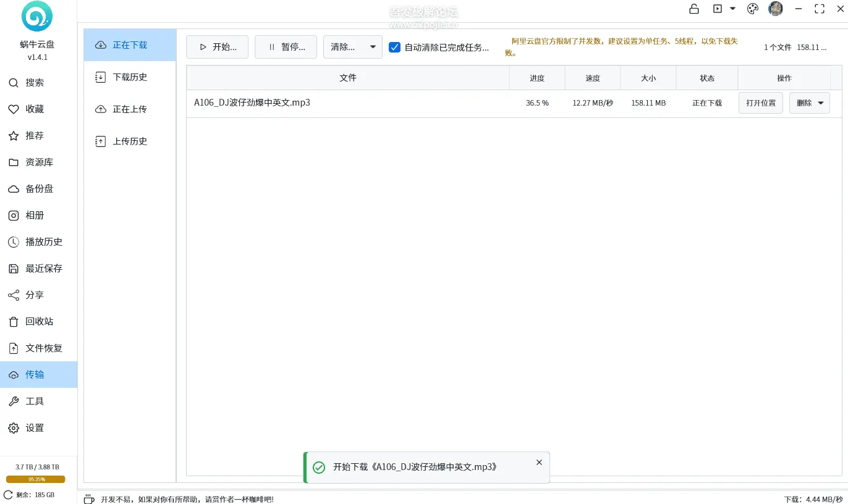View 播放历史 playback history
Image resolution: width=848 pixels, height=504 pixels.
(x=38, y=242)
